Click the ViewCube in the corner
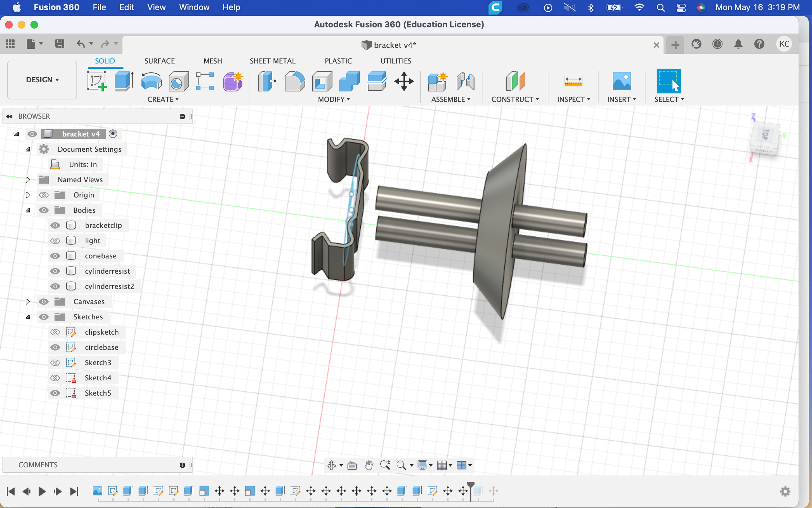 tap(765, 139)
